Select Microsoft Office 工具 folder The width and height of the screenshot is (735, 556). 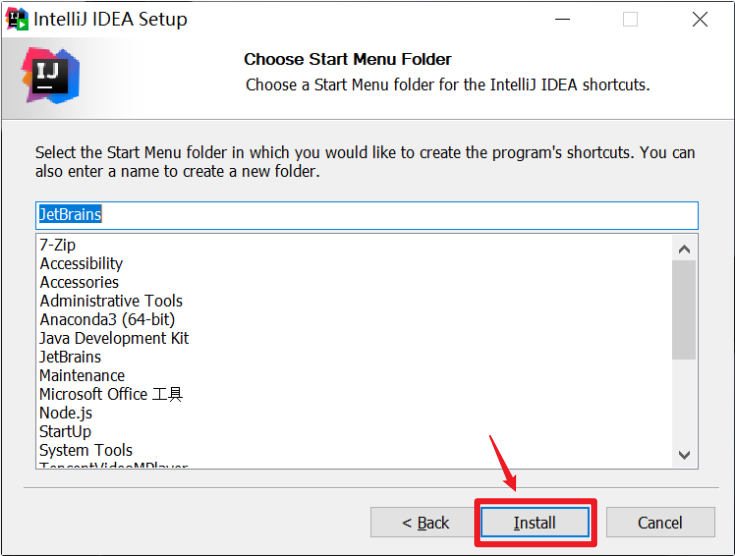pos(111,394)
